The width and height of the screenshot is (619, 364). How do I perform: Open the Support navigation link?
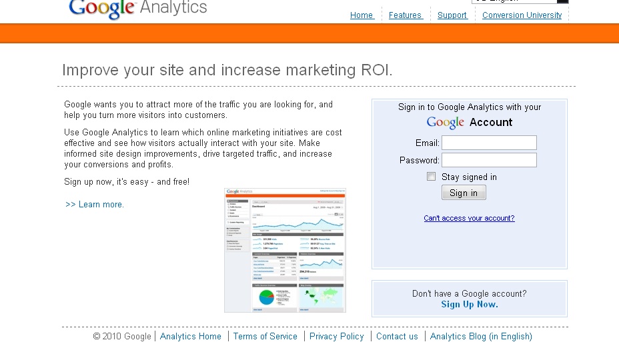pyautogui.click(x=452, y=15)
